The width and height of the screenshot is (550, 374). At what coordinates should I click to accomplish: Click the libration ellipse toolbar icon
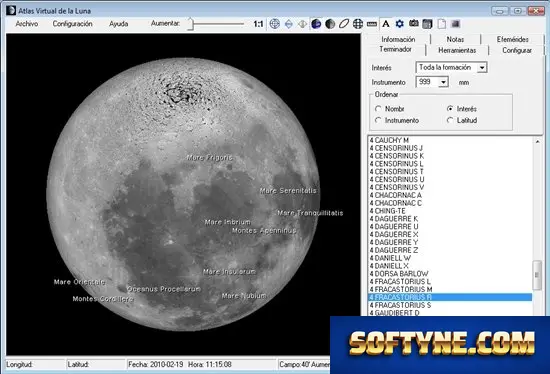[x=344, y=24]
